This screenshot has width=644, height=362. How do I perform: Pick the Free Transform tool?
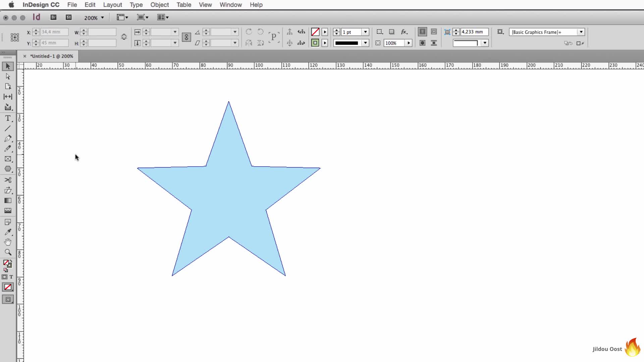point(8,190)
